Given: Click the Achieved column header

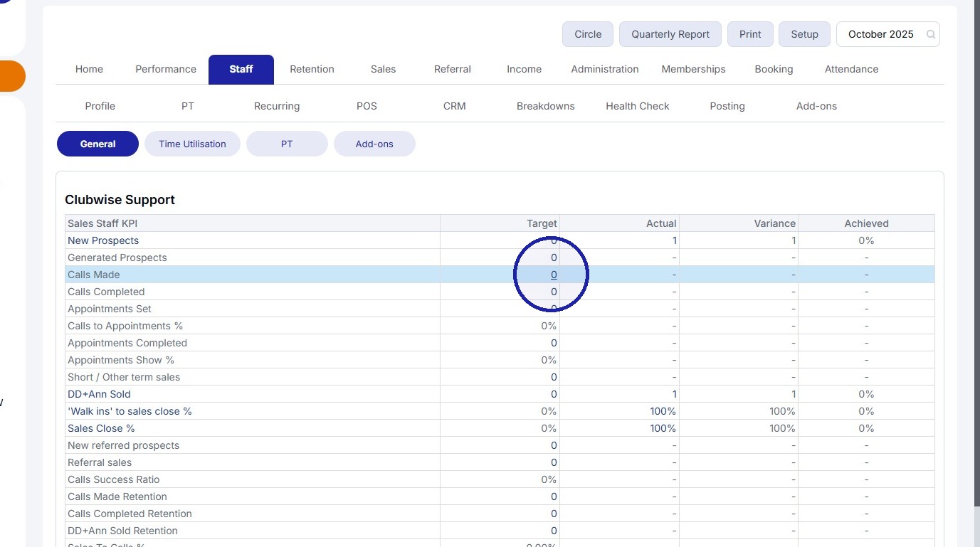Looking at the screenshot, I should pos(866,223).
